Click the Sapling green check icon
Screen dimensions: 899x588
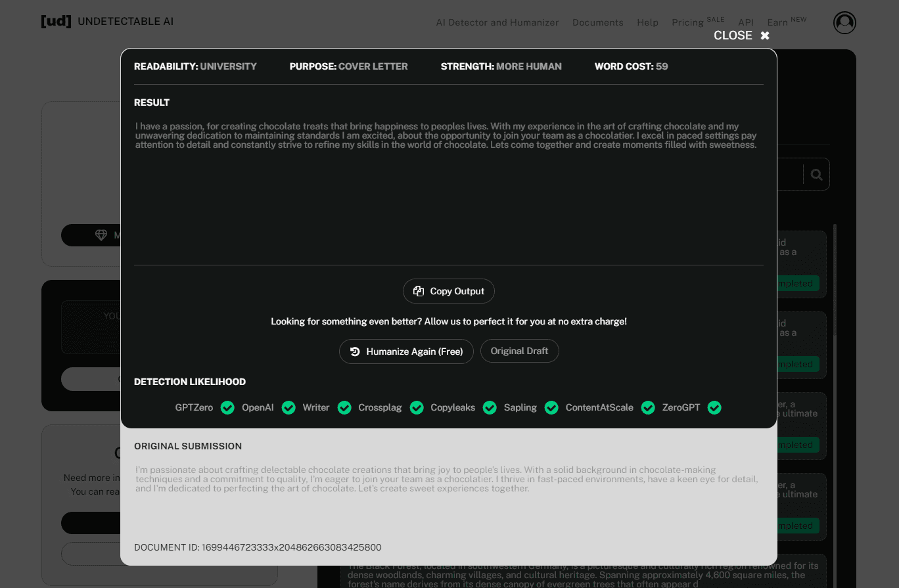(551, 408)
